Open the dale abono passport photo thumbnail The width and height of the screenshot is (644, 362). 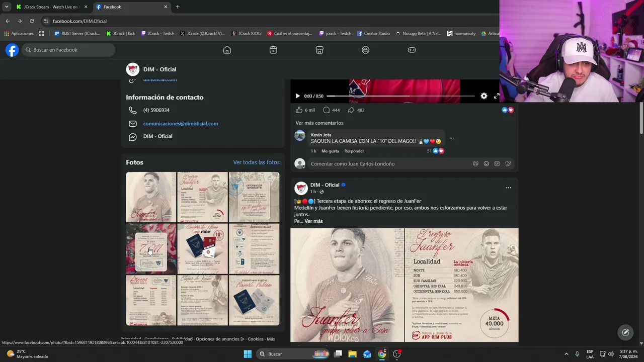click(202, 248)
